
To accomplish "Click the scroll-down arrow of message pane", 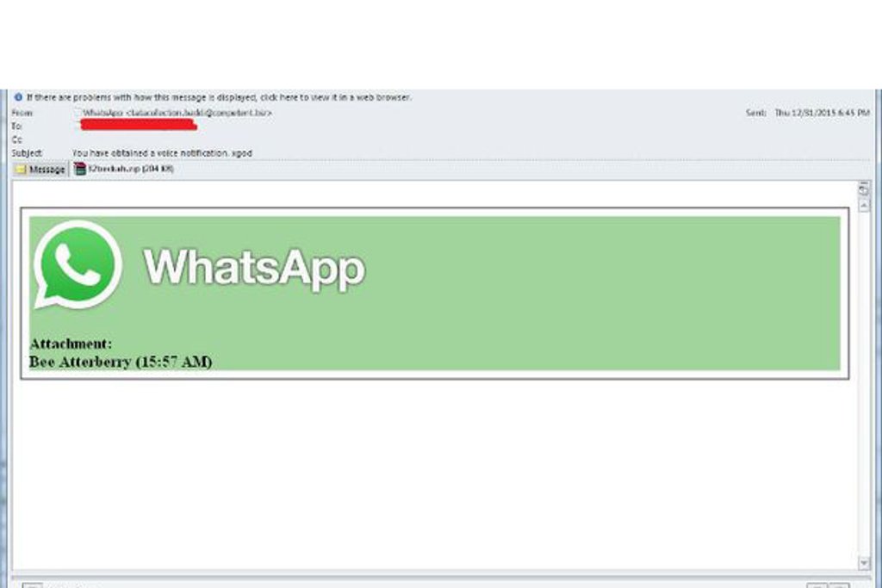I will [x=864, y=562].
